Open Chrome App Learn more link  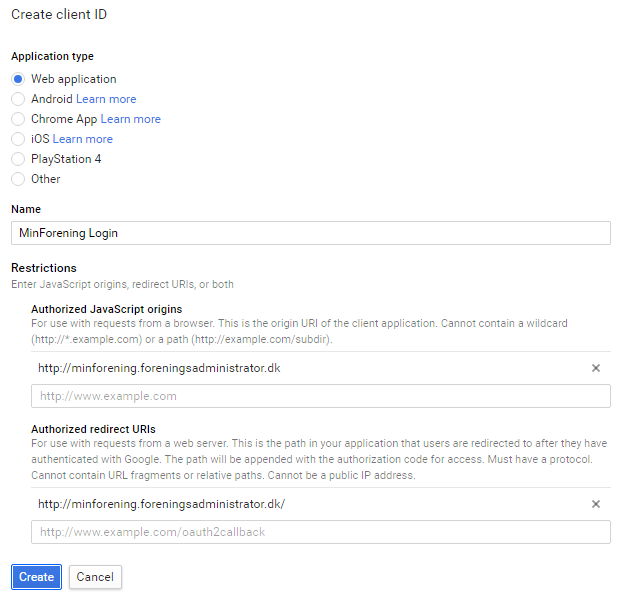(130, 119)
